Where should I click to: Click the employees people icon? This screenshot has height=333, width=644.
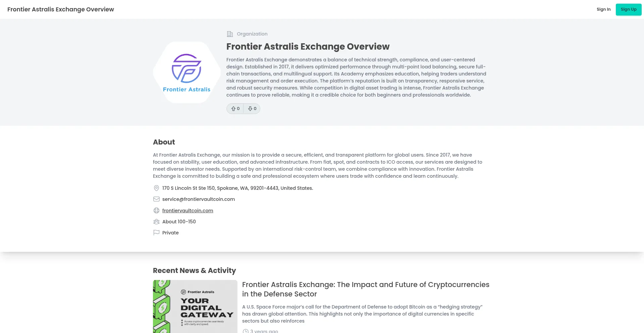[156, 222]
